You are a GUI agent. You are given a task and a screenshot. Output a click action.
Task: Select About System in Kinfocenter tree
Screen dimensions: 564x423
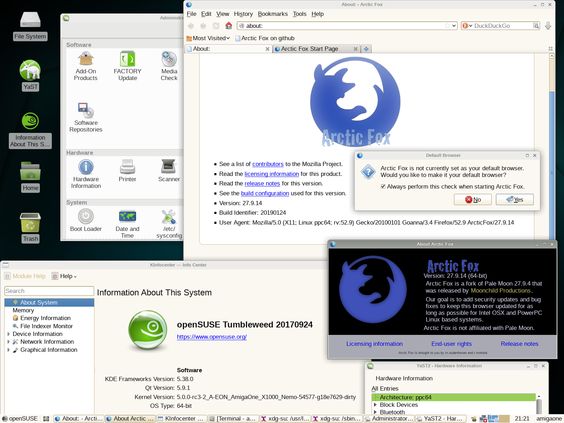pyautogui.click(x=49, y=302)
